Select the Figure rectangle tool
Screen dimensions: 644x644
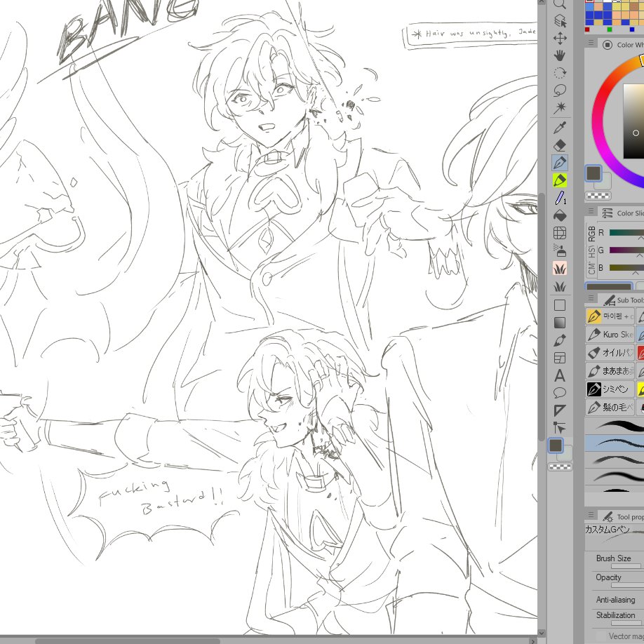click(x=560, y=305)
